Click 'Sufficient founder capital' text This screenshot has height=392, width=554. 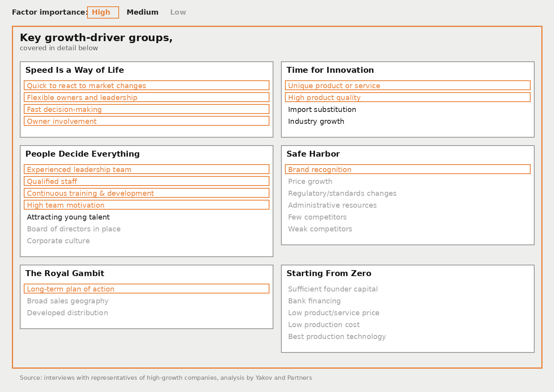[x=333, y=289]
